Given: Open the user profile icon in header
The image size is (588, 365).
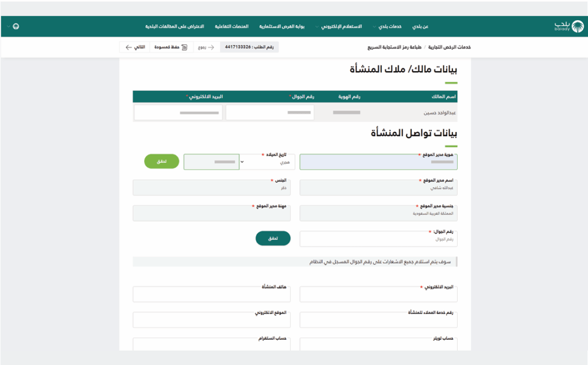Looking at the screenshot, I should (x=16, y=26).
